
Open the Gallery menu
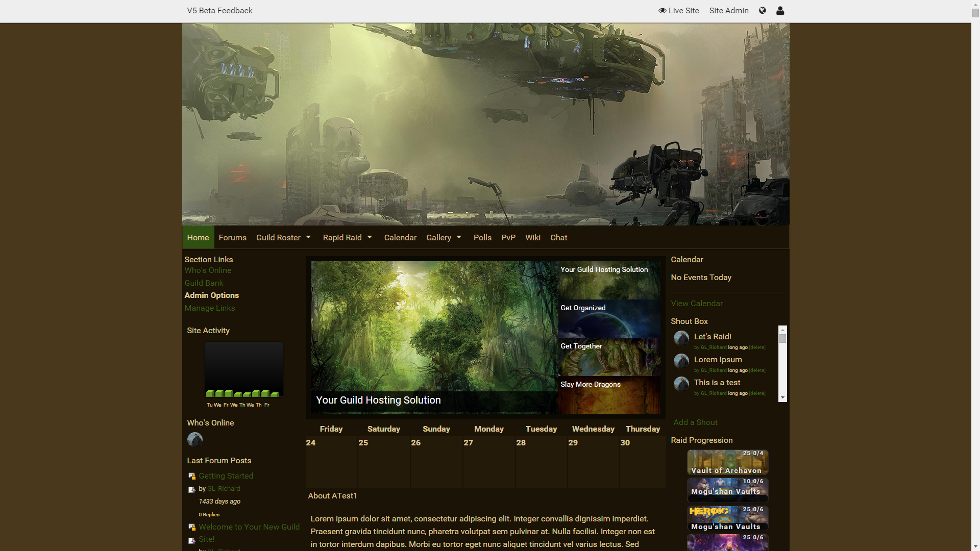click(438, 237)
